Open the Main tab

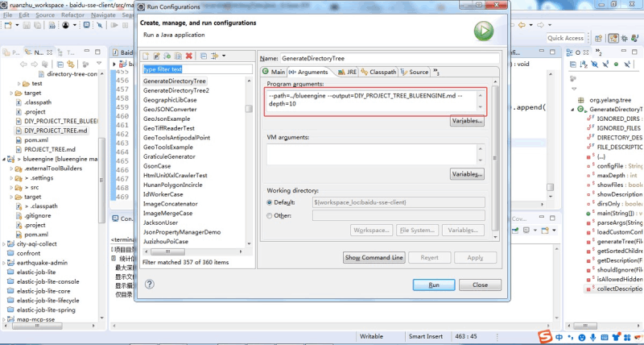[x=274, y=72]
